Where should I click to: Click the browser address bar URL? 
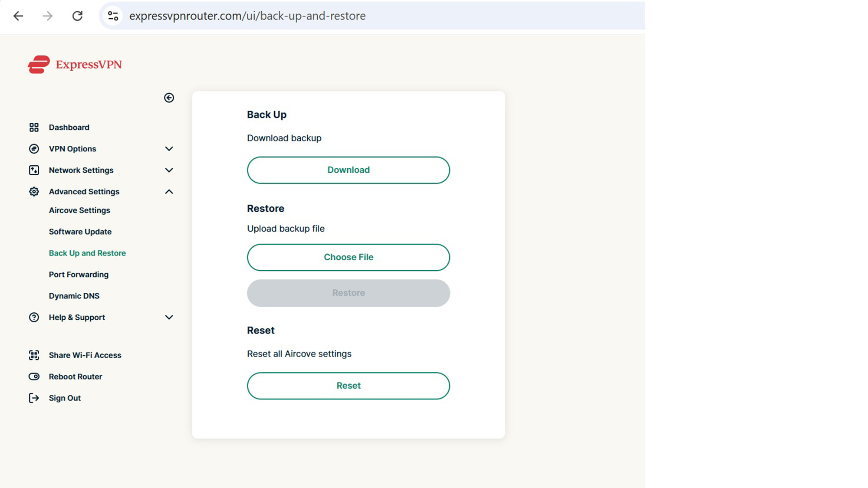247,16
